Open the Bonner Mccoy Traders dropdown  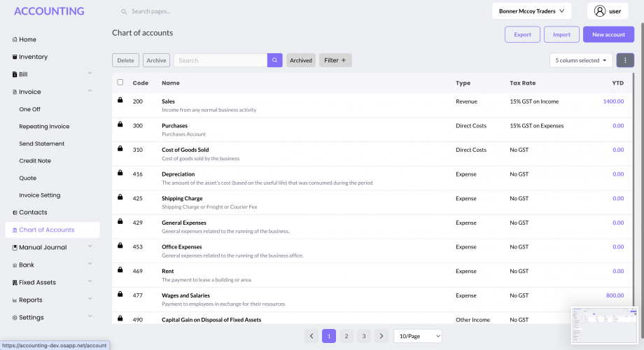(531, 11)
